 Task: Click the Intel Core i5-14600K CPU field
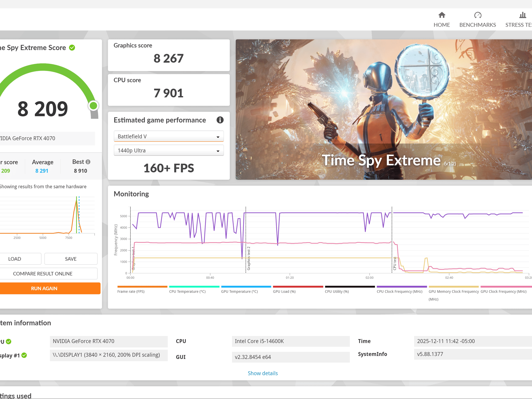click(x=291, y=341)
